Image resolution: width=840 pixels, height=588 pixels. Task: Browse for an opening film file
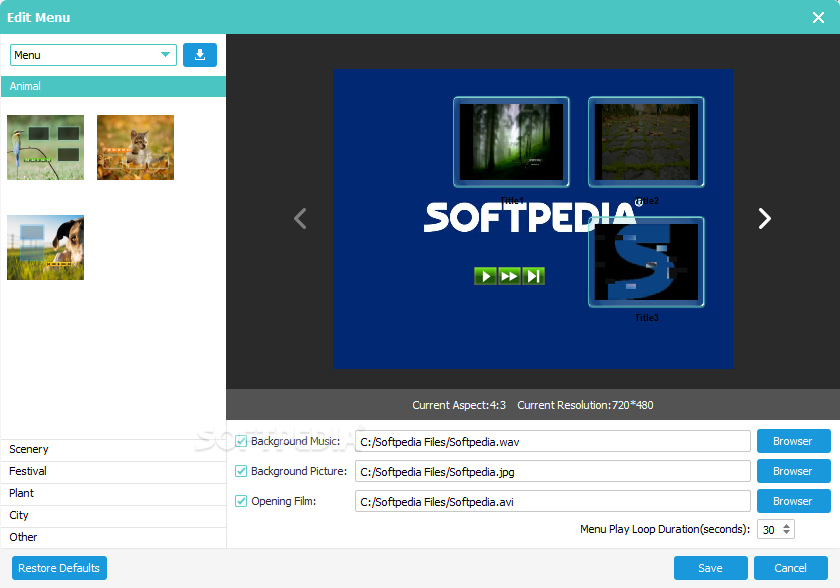tap(793, 501)
